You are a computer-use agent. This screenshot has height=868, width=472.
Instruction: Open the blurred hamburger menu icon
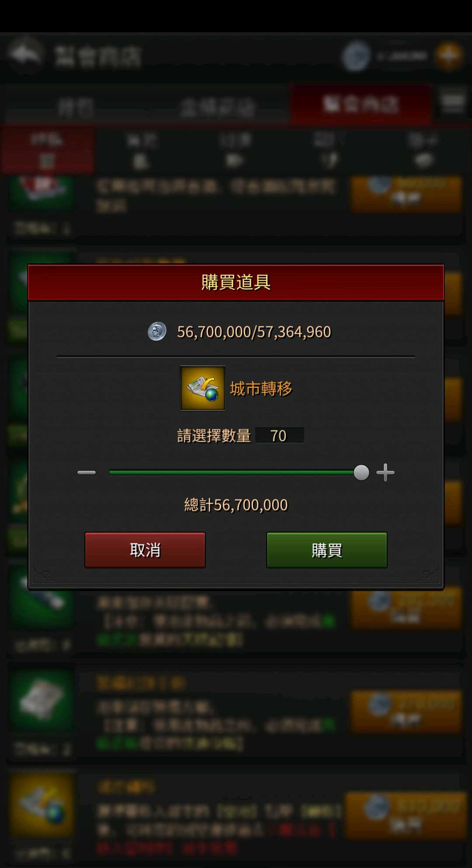tap(453, 102)
